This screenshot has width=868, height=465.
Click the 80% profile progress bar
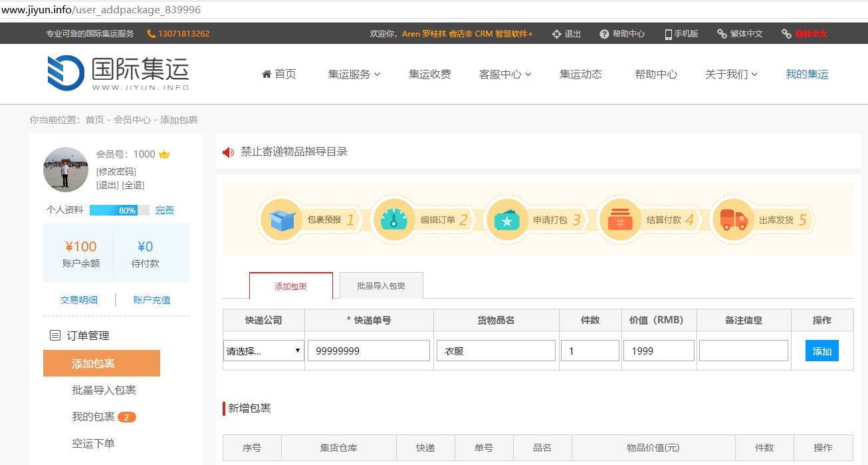click(x=119, y=210)
